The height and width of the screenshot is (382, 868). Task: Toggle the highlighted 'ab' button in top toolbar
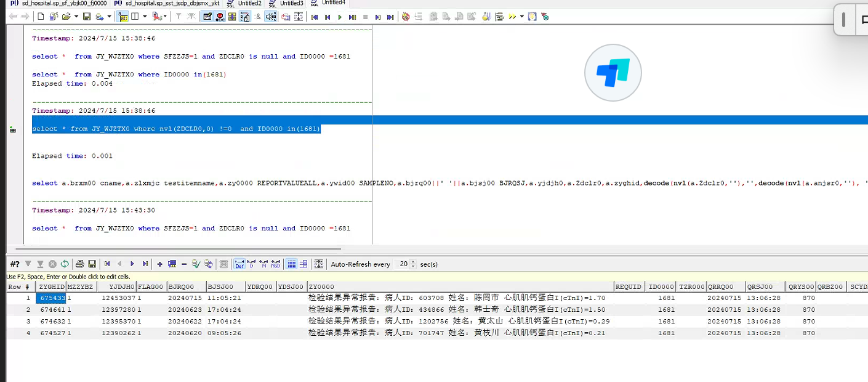click(x=123, y=17)
